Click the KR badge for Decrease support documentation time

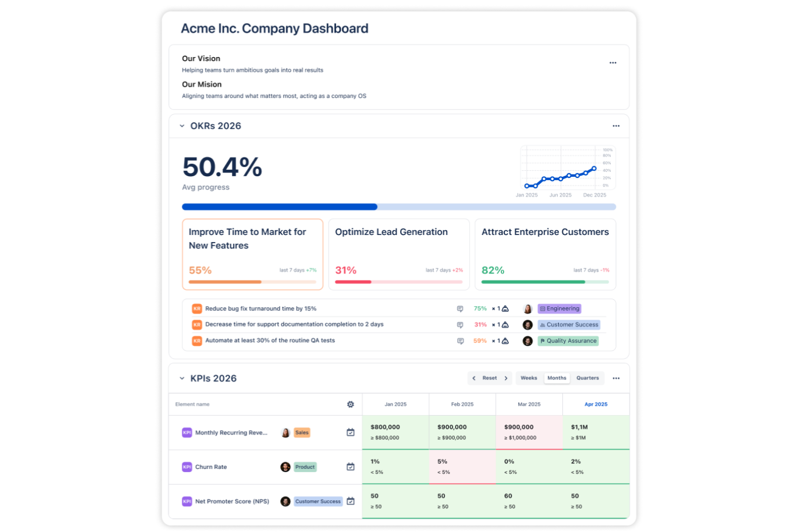pyautogui.click(x=197, y=325)
